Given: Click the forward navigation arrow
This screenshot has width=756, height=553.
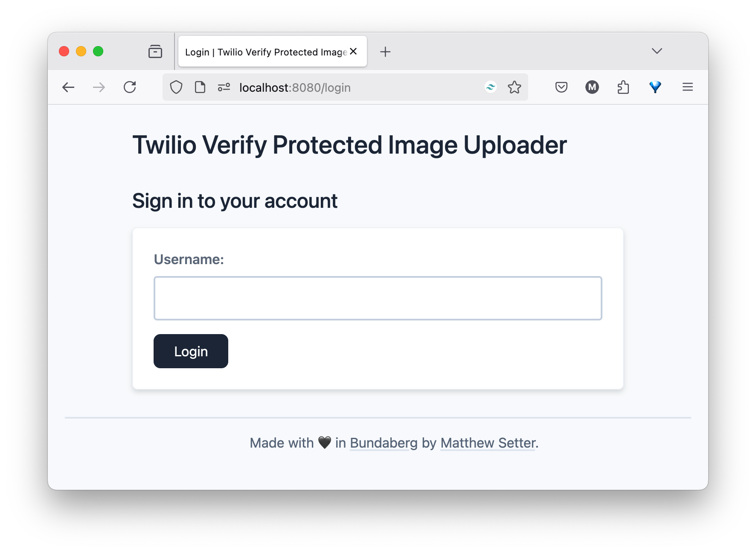Looking at the screenshot, I should tap(99, 87).
